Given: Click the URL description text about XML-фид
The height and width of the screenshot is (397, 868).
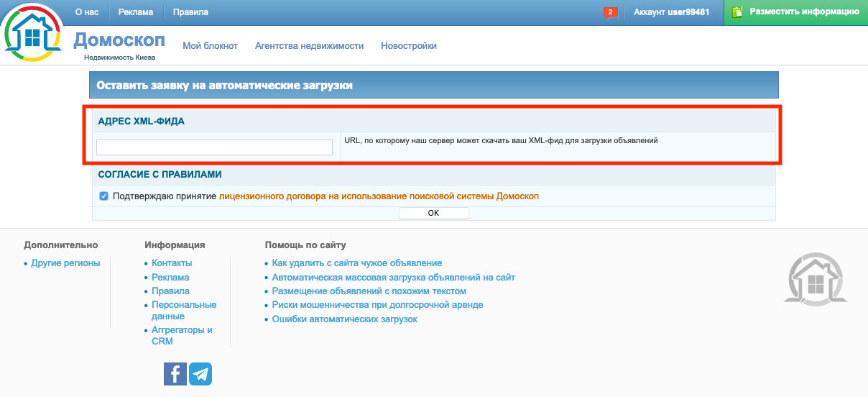Looking at the screenshot, I should pyautogui.click(x=501, y=141).
